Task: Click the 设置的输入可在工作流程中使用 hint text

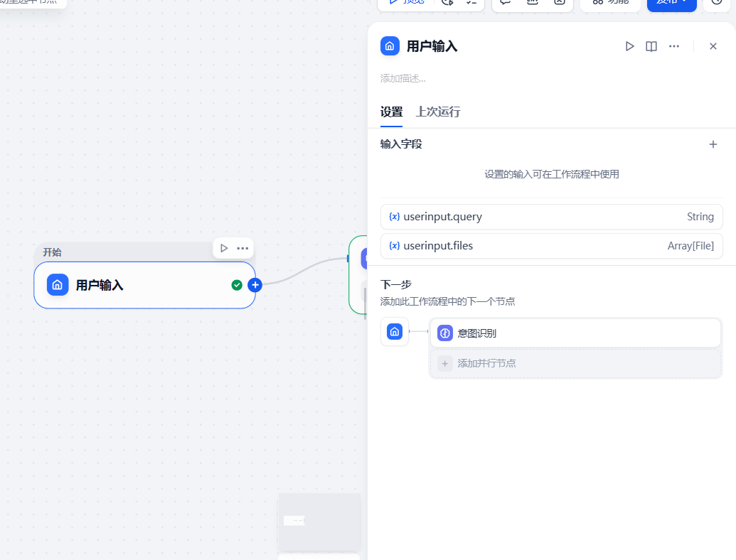Action: [x=552, y=175]
